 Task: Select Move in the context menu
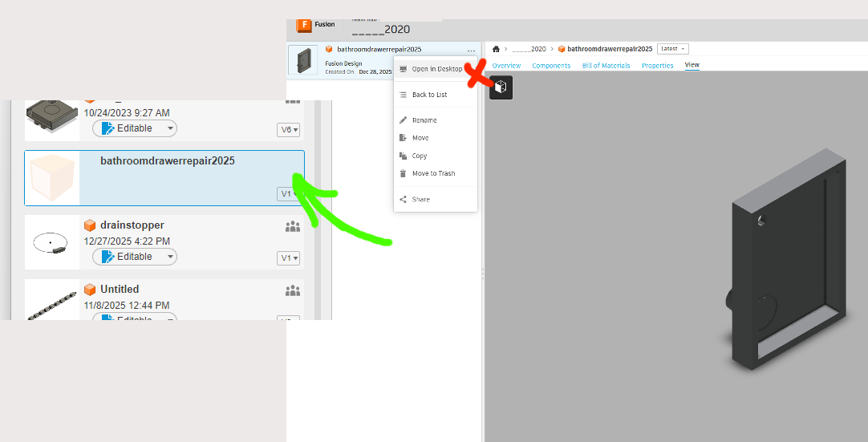(436, 138)
